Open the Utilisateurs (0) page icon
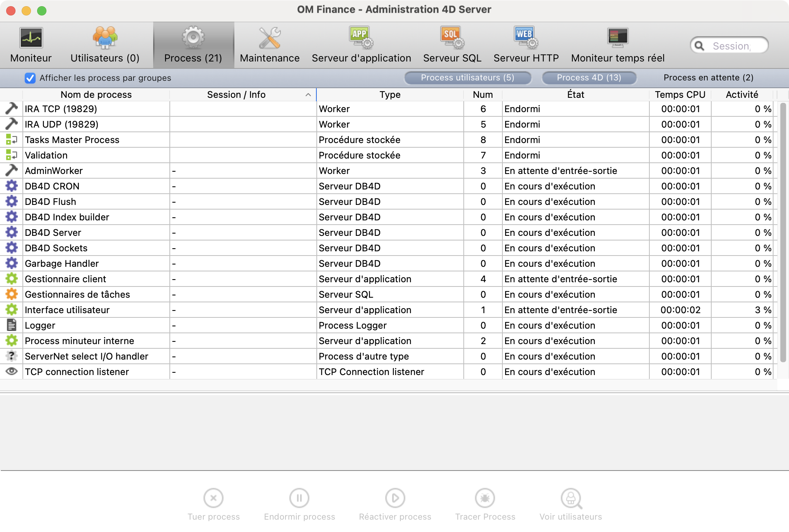 tap(105, 38)
